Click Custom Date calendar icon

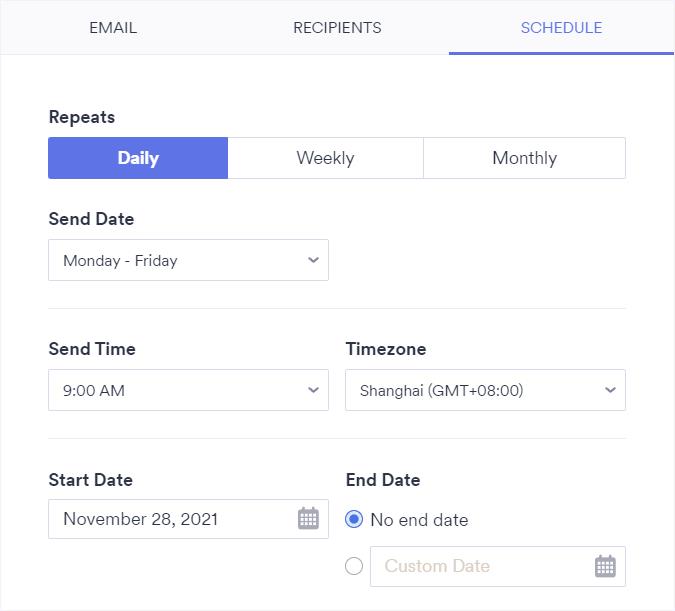[605, 566]
